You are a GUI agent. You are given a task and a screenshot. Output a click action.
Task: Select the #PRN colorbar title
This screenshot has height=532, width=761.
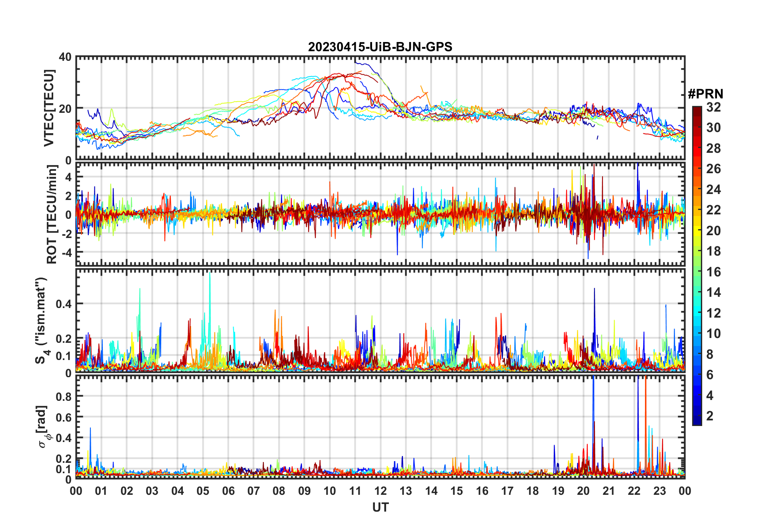click(x=705, y=94)
